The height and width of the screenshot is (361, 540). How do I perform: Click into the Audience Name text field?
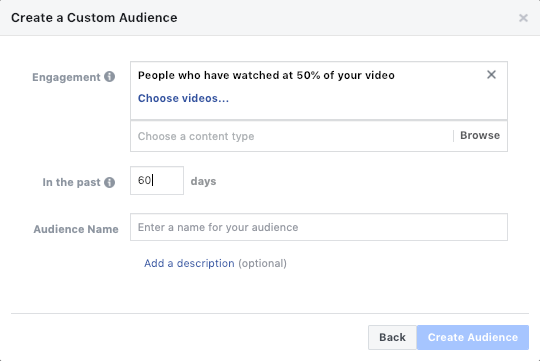[319, 227]
